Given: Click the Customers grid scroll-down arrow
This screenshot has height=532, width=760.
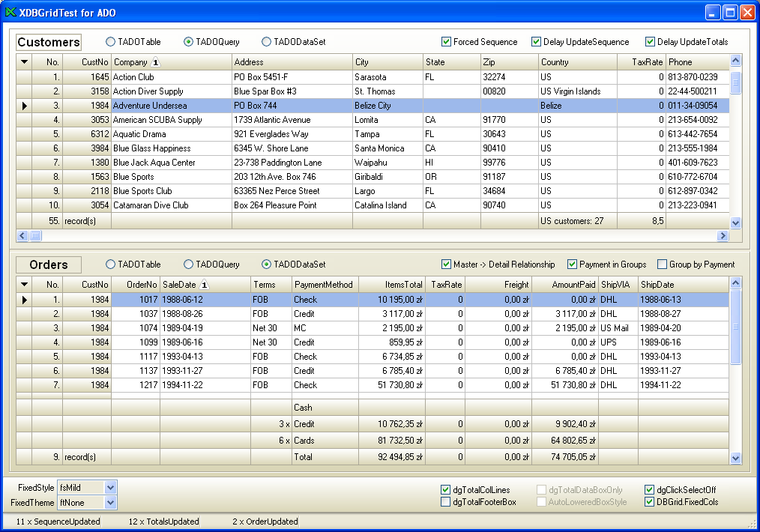Looking at the screenshot, I should 735,222.
